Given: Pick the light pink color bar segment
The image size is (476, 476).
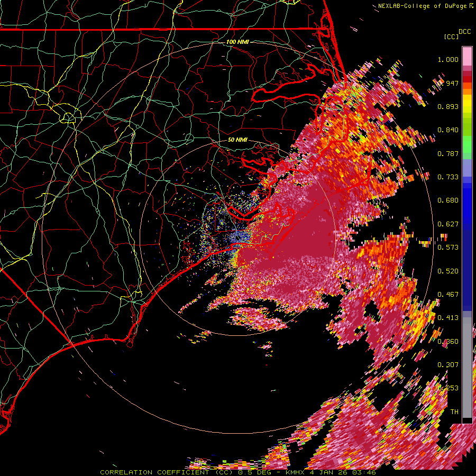Looking at the screenshot, I should [467, 56].
